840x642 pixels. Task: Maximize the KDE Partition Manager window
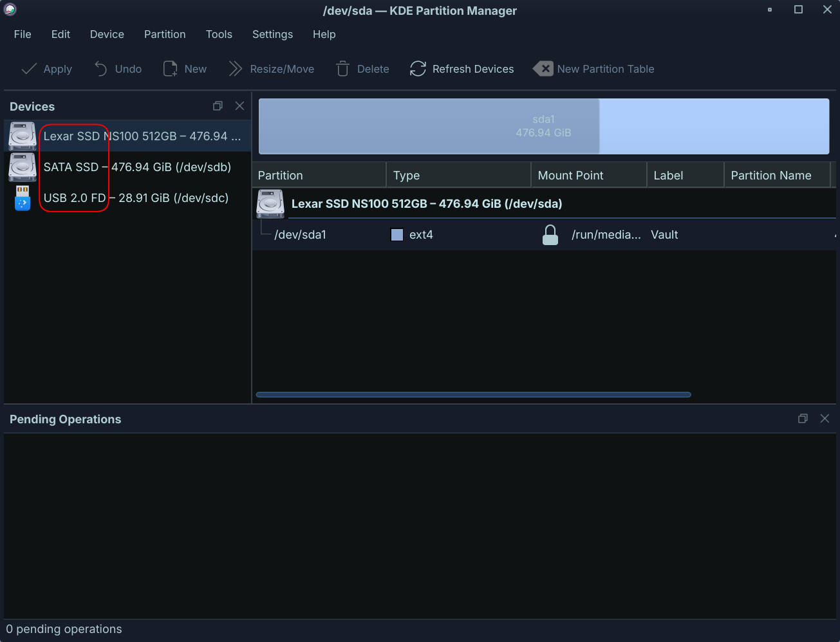click(x=798, y=10)
